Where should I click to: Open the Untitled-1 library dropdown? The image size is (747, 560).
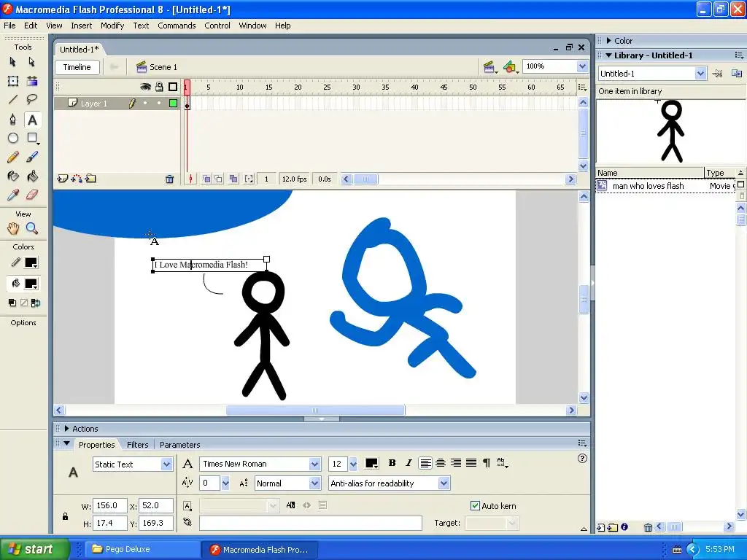coord(651,74)
